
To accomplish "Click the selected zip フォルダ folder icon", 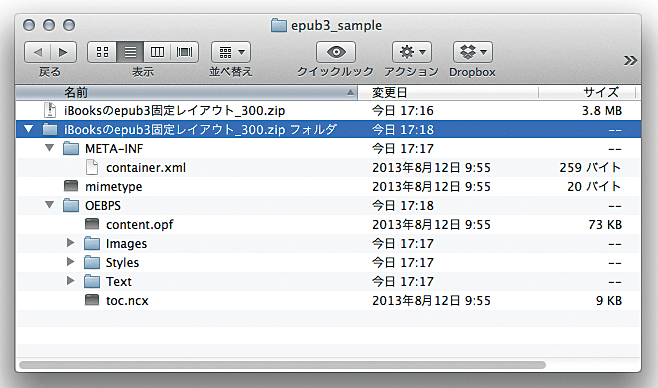I will pos(50,130).
